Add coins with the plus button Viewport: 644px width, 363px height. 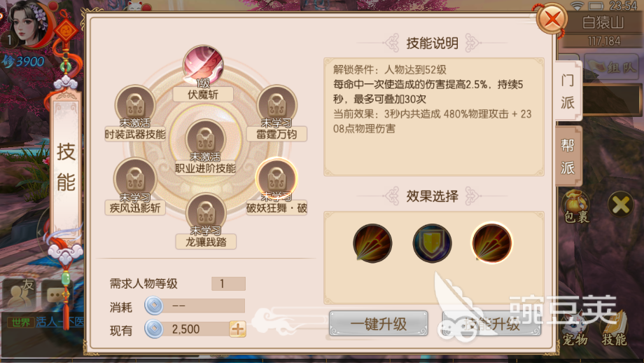click(x=238, y=329)
